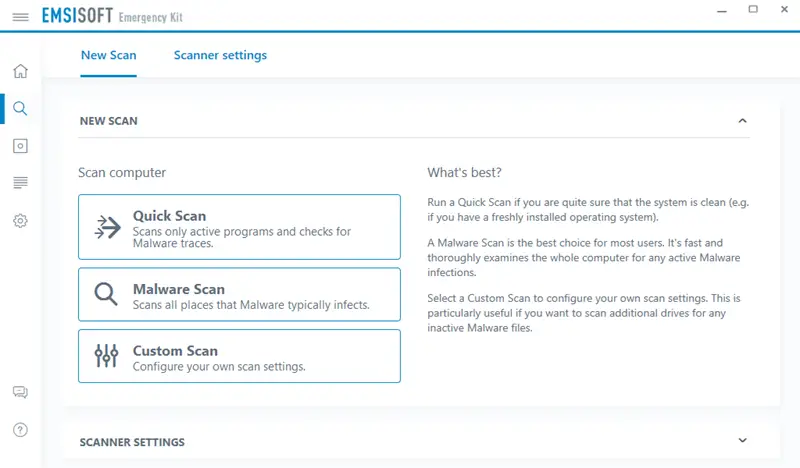Image resolution: width=800 pixels, height=468 pixels.
Task: Switch to the New Scan tab
Action: pyautogui.click(x=108, y=56)
